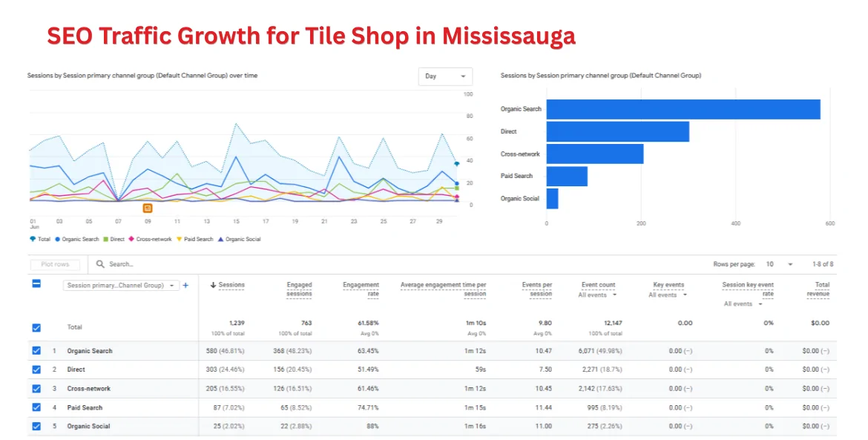This screenshot has width=868, height=440.
Task: Click the Paid Search bar in the bar chart
Action: pyautogui.click(x=567, y=176)
